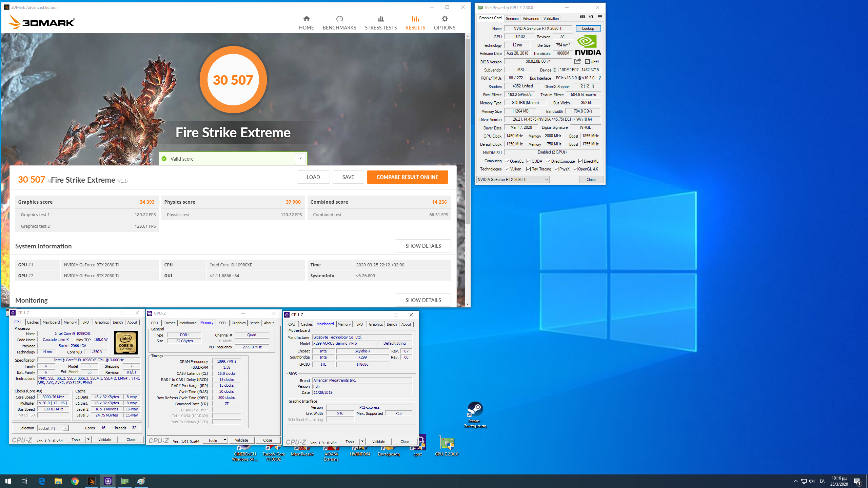The height and width of the screenshot is (488, 868).
Task: Toggle the DirectML checkbox
Action: 580,161
